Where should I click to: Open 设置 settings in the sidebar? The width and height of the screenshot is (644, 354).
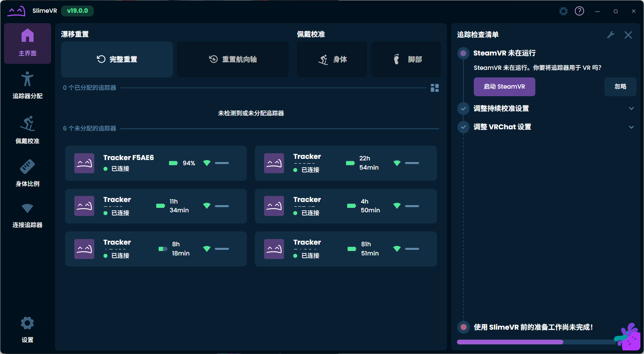point(28,329)
